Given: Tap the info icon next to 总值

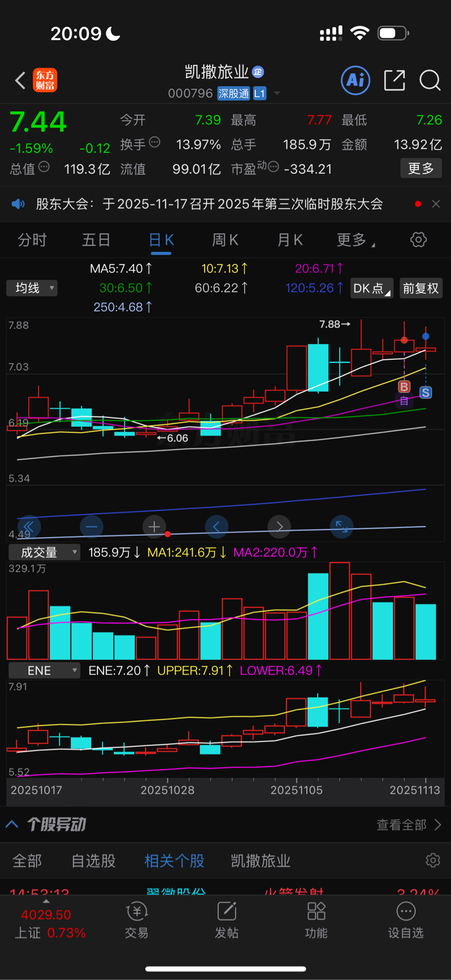Looking at the screenshot, I should pos(44,167).
